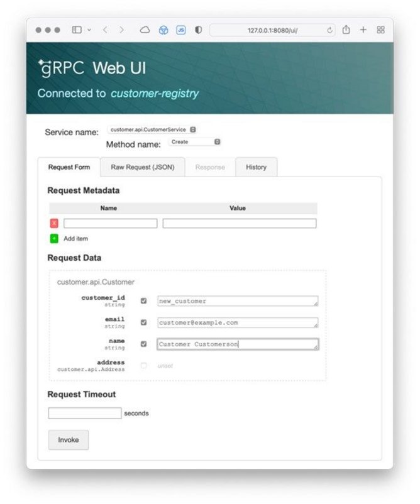Click the resize grip of name field

(316, 346)
